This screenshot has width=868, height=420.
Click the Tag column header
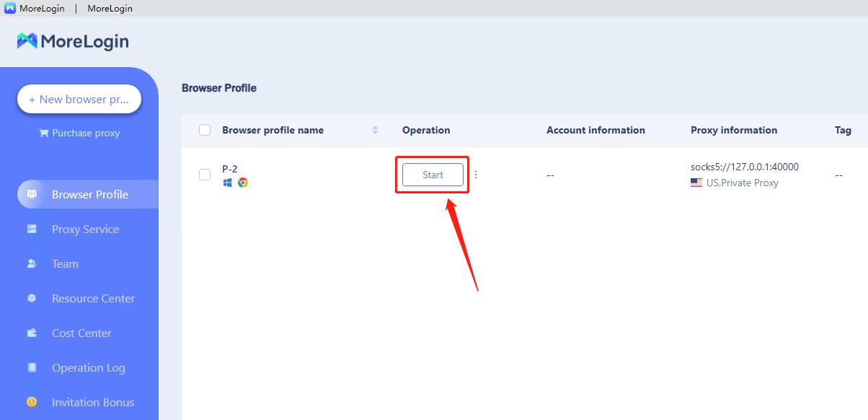pyautogui.click(x=843, y=130)
